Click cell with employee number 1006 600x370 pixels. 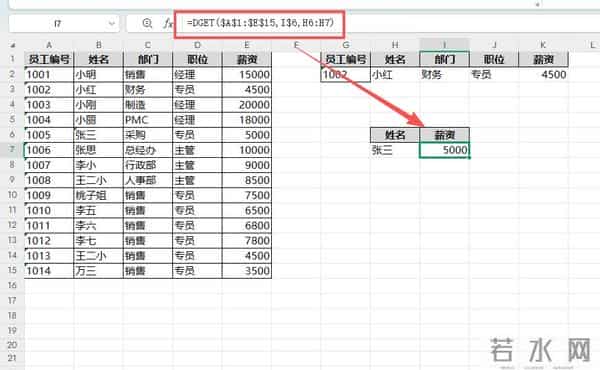coord(49,150)
